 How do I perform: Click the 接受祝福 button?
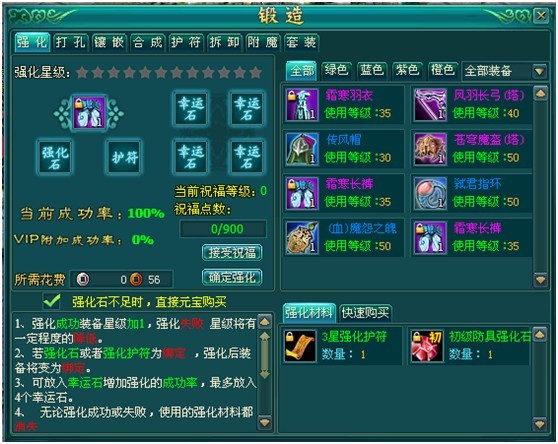click(232, 253)
